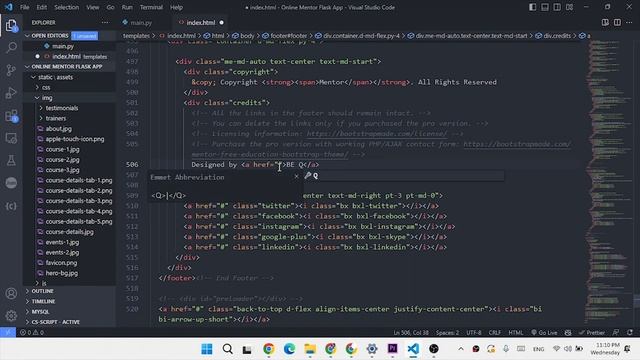Expand the css folder
This screenshot has height=360, width=640.
(x=46, y=87)
